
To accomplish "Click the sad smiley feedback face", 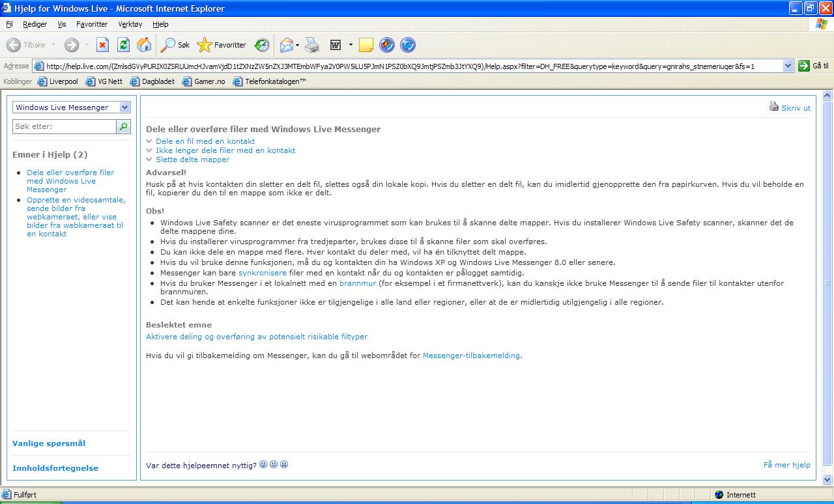I will pyautogui.click(x=284, y=464).
